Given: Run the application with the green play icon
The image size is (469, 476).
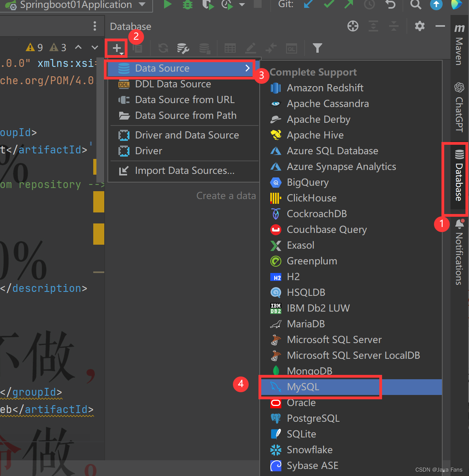Looking at the screenshot, I should click(168, 5).
